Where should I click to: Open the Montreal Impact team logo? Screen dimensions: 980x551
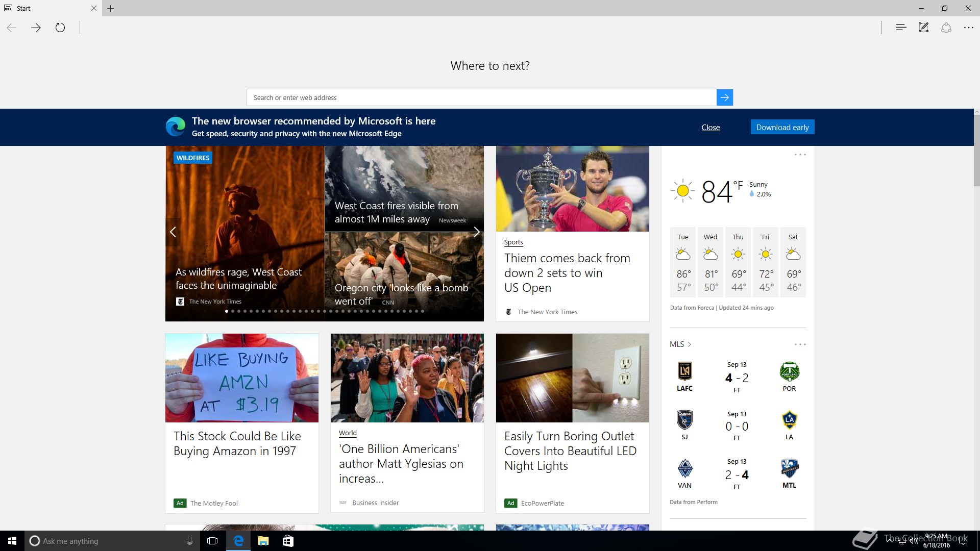(x=789, y=468)
